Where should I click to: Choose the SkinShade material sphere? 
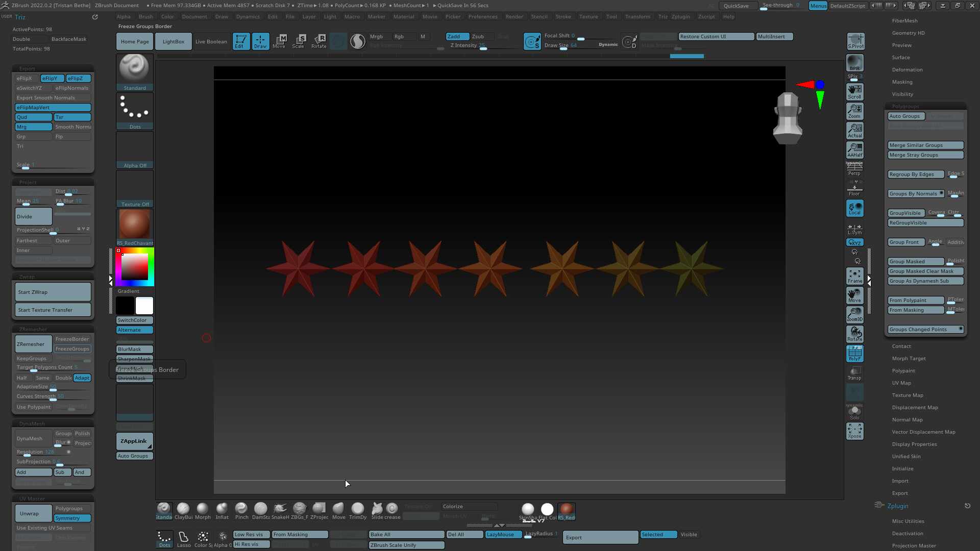click(x=528, y=511)
